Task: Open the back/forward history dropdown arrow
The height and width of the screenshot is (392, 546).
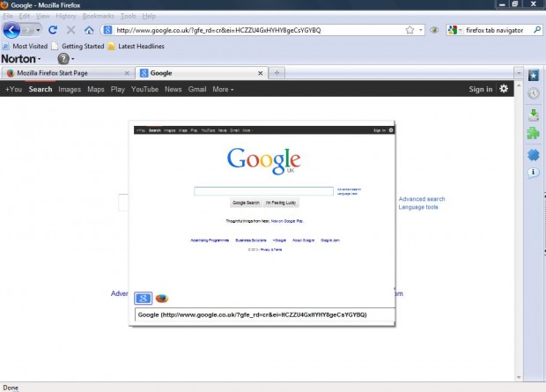Action: pyautogui.click(x=38, y=30)
